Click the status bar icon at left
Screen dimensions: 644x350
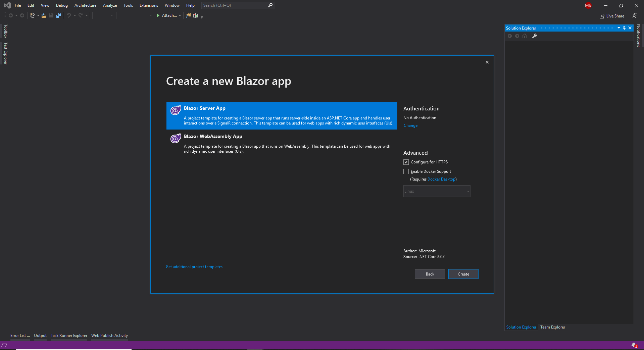4,345
